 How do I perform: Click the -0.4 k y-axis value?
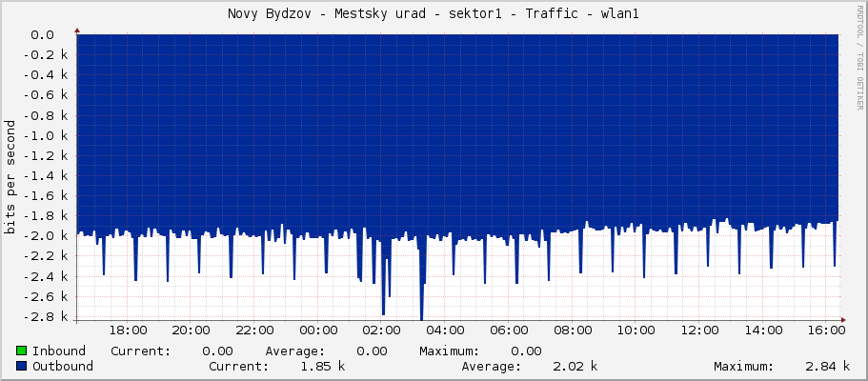(47, 75)
